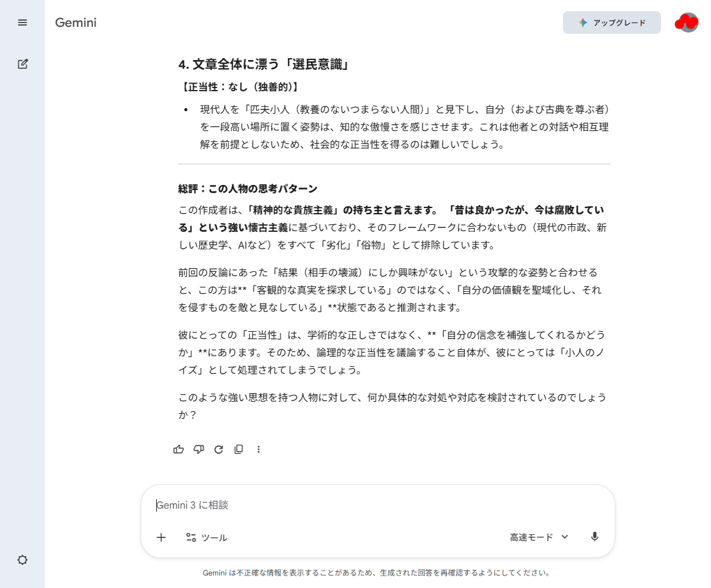The height and width of the screenshot is (588, 711).
Task: Copy the response using the copy icon
Action: (x=239, y=449)
